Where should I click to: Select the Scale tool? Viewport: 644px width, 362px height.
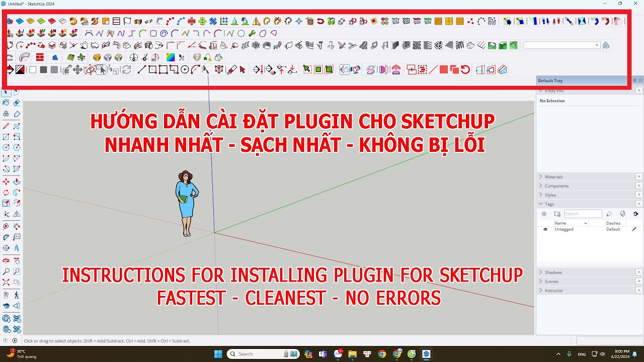click(6, 204)
